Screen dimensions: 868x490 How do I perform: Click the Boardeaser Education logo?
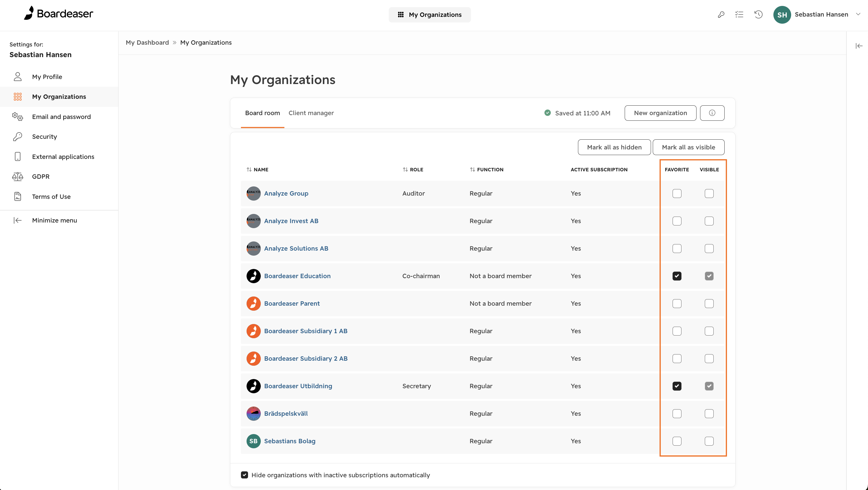coord(253,276)
